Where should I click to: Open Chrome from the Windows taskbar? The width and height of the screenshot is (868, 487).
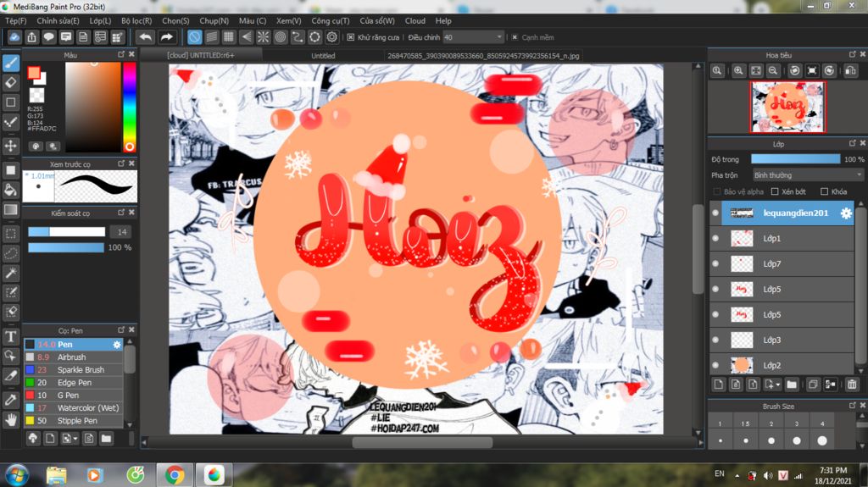(x=175, y=474)
